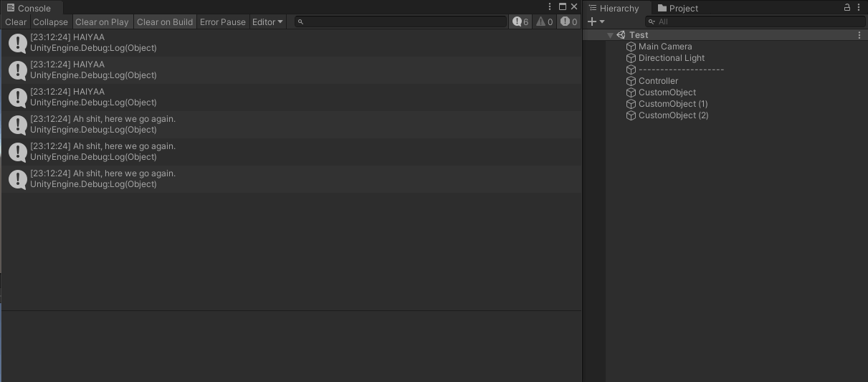Select the third HAIYAA log entry
Screen dimensions: 868x382
291,97
